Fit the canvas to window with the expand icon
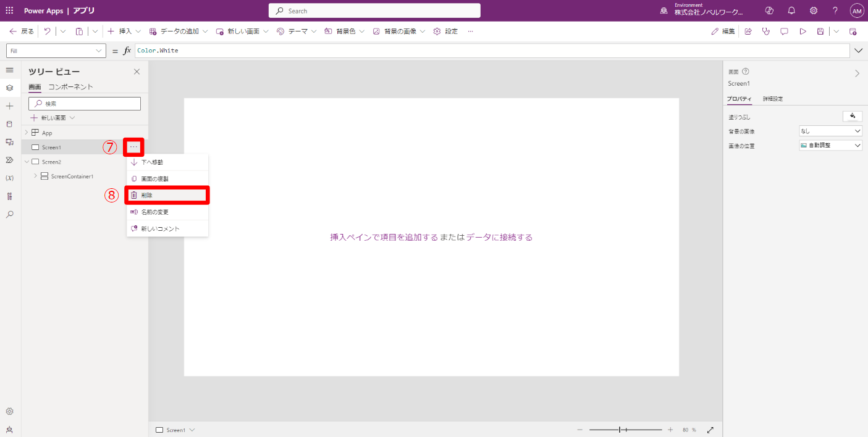 coord(710,430)
